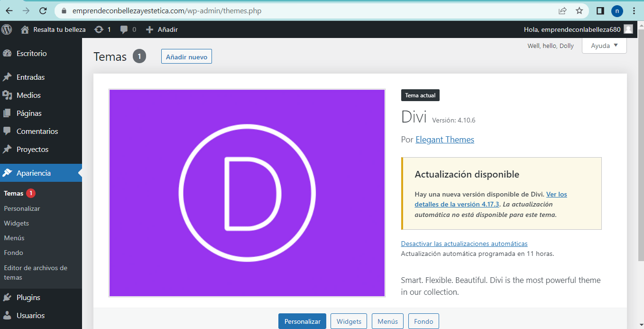Visit site via 'Resalta tu belleza' home icon
Viewport: 644px width, 329px height.
[x=25, y=29]
